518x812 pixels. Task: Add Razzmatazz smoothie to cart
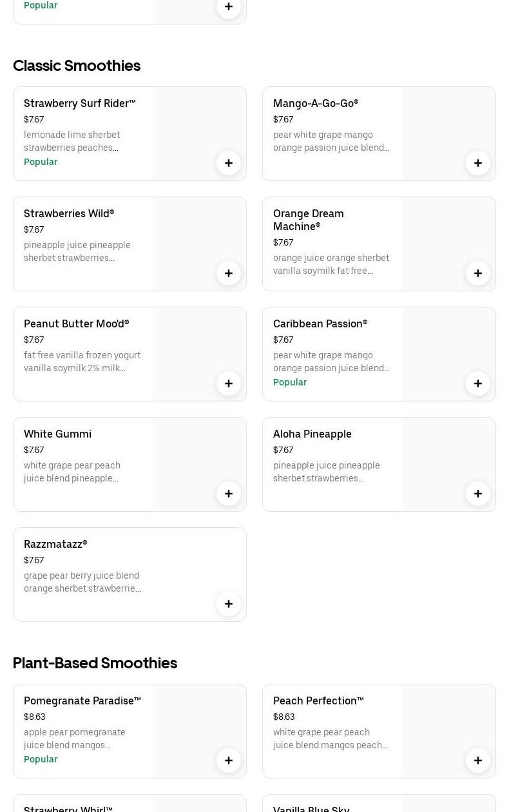[x=229, y=604]
